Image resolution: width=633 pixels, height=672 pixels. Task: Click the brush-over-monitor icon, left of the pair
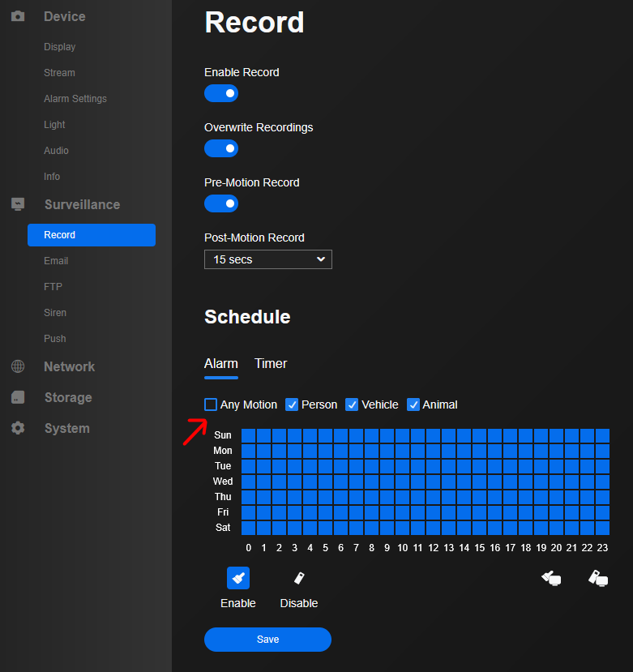click(x=551, y=578)
